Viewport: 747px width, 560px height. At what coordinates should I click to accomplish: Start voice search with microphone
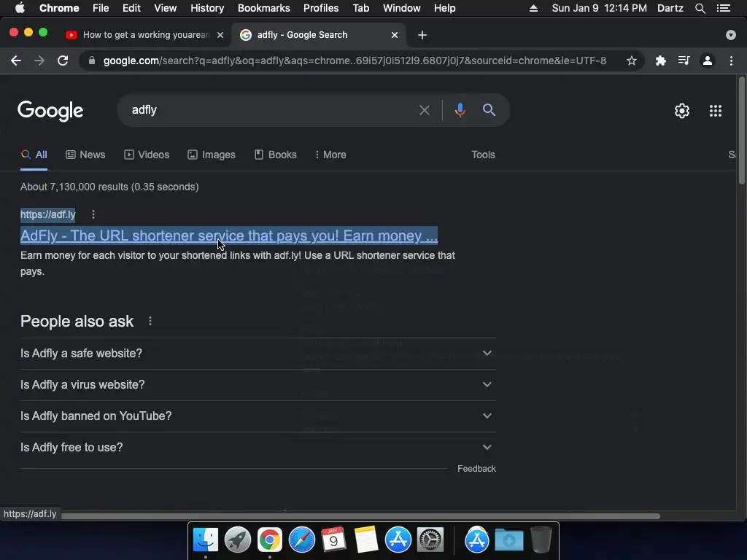point(460,110)
